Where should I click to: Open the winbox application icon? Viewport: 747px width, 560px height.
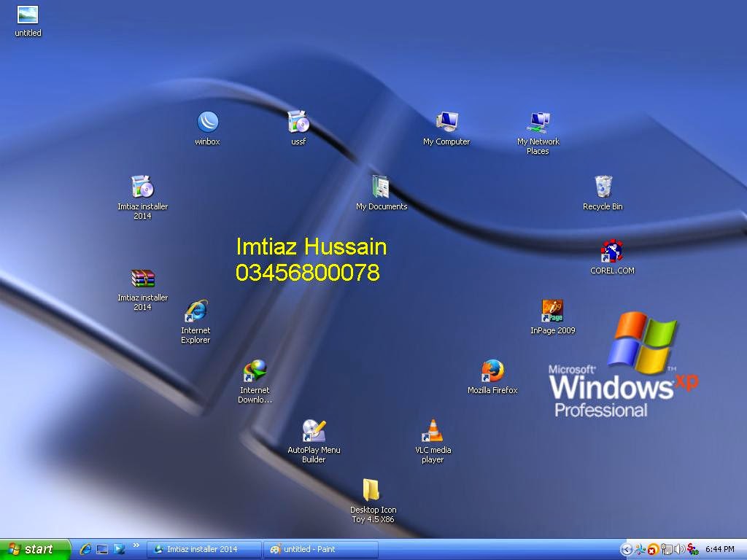pyautogui.click(x=206, y=122)
